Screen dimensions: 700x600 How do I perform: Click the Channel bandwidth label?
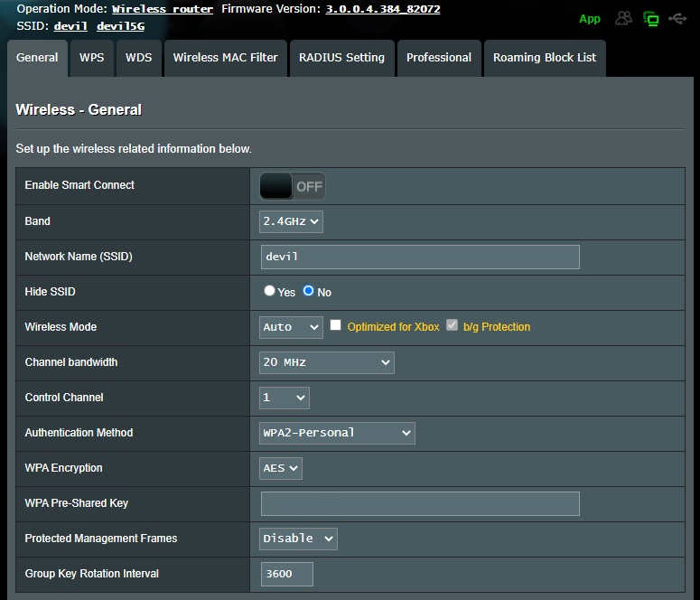[x=71, y=361]
